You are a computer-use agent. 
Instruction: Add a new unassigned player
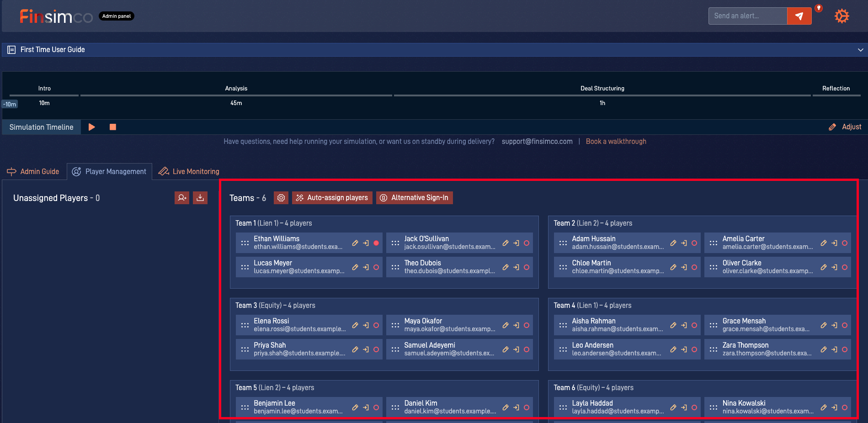coord(182,198)
